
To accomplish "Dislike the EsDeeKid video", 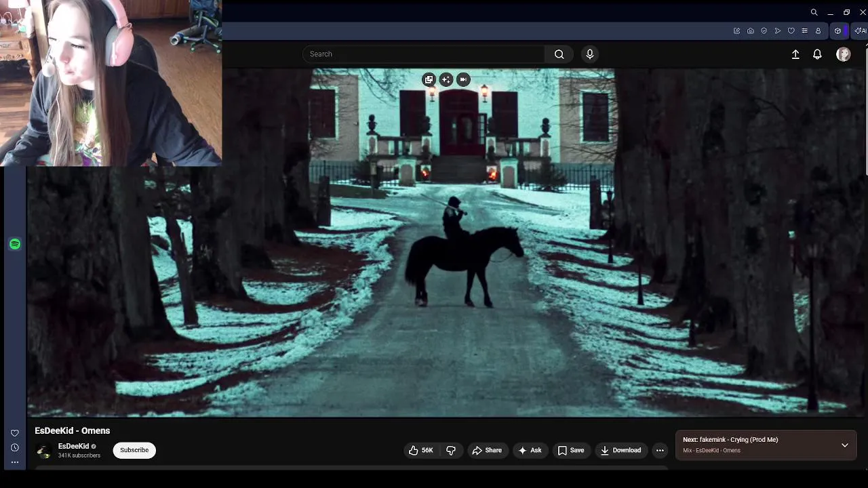I will tap(451, 450).
